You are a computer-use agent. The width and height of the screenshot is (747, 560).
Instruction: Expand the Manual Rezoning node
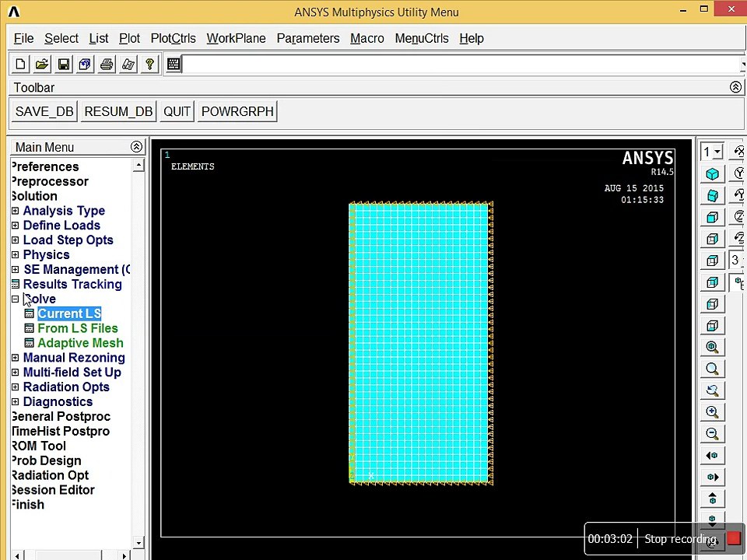[x=16, y=358]
